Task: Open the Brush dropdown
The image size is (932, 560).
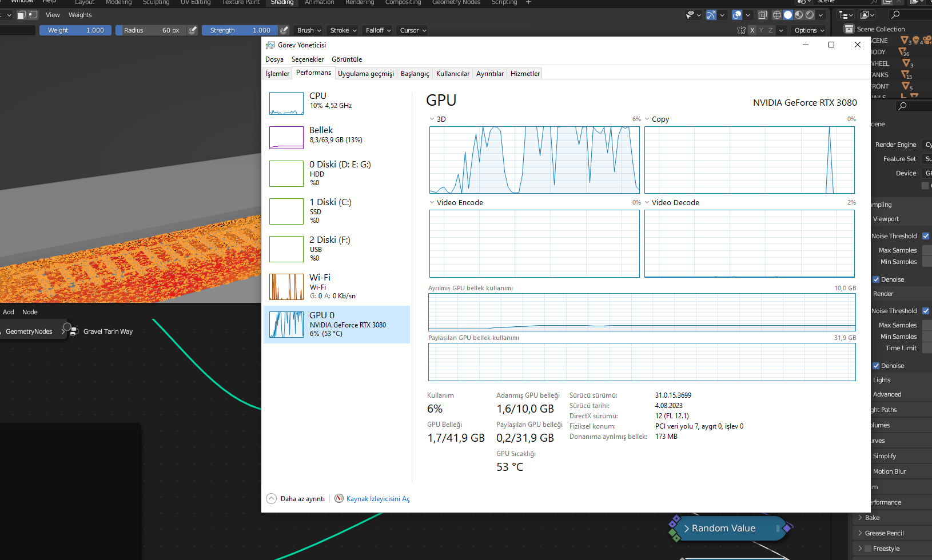Action: 309,30
